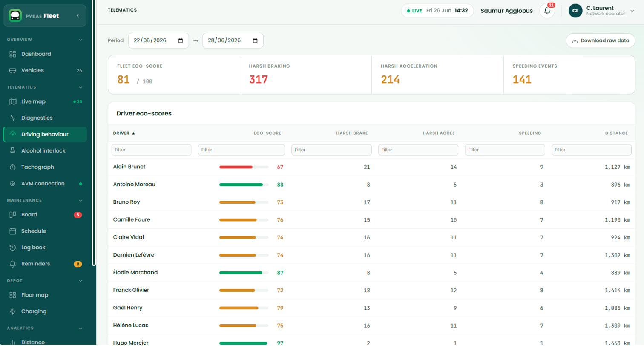Sort by Distance column header
The width and height of the screenshot is (644, 346).
616,133
